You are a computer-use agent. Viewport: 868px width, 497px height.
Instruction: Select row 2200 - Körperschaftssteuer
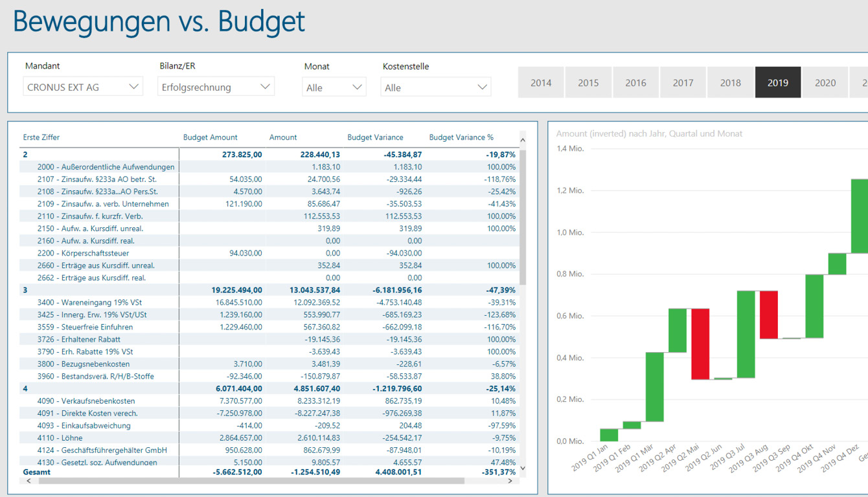(x=269, y=253)
